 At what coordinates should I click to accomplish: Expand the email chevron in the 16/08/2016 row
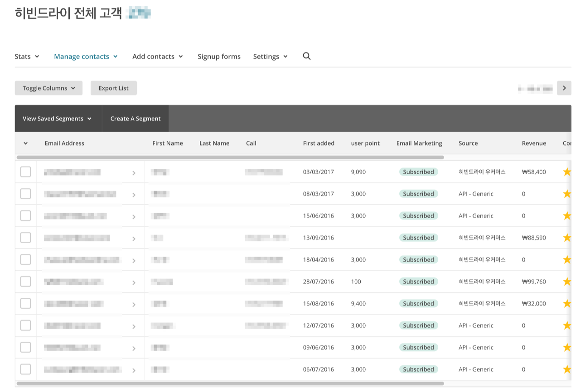point(134,305)
